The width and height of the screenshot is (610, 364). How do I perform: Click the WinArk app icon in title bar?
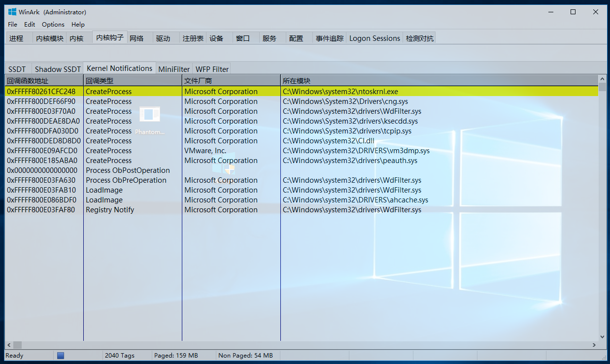[12, 12]
